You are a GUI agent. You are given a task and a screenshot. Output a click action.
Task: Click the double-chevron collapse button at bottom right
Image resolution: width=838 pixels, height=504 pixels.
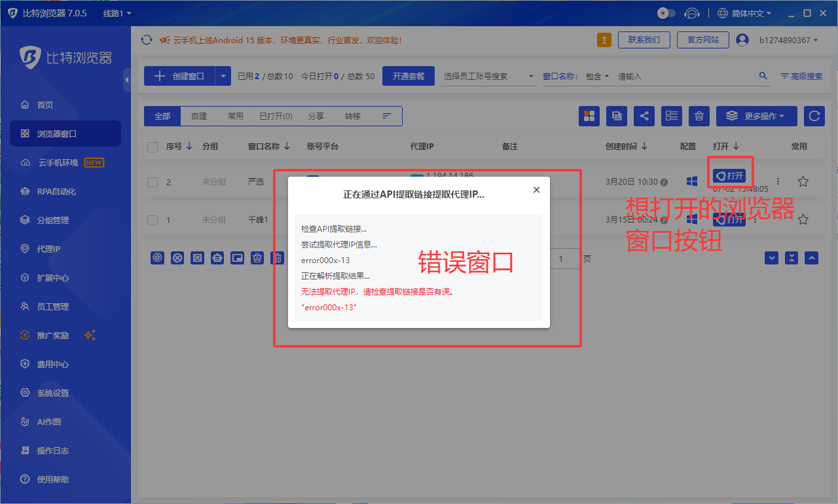click(x=792, y=258)
